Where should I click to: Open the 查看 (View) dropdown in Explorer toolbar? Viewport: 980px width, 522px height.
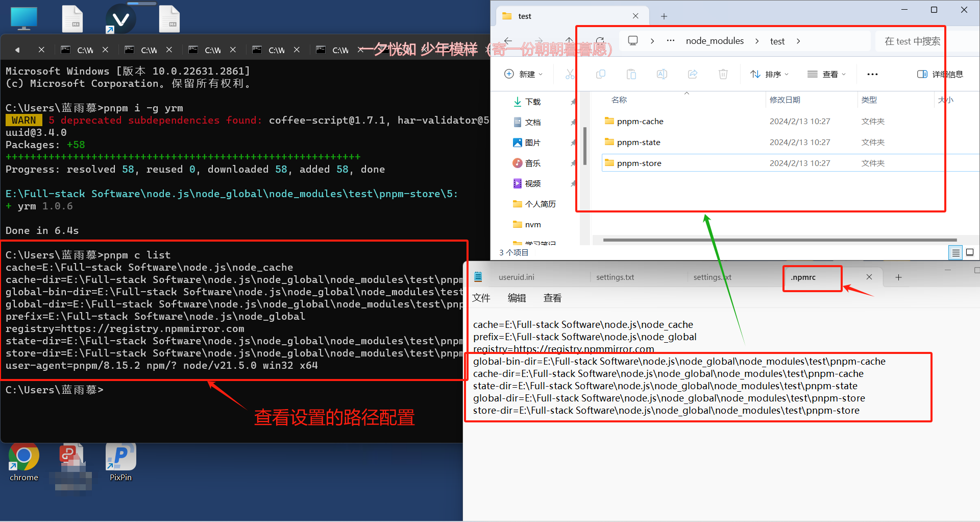pos(827,74)
